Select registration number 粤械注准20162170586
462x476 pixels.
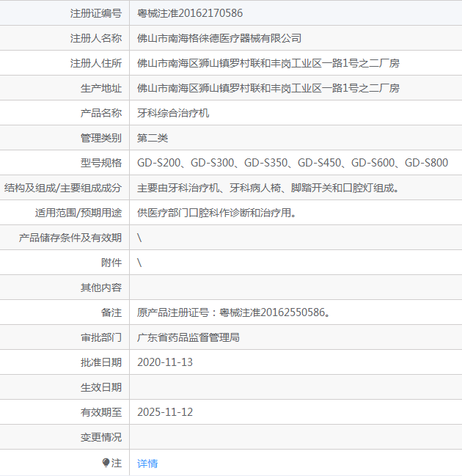point(190,13)
